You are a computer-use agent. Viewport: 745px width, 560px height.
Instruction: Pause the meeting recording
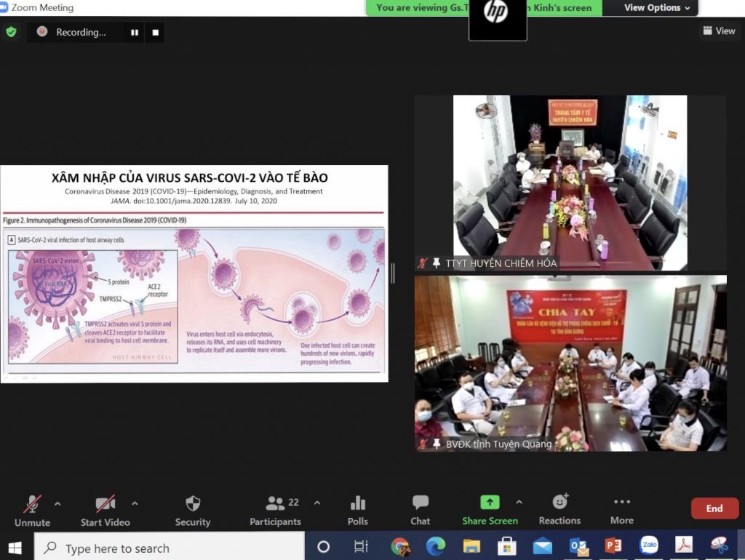click(x=135, y=32)
